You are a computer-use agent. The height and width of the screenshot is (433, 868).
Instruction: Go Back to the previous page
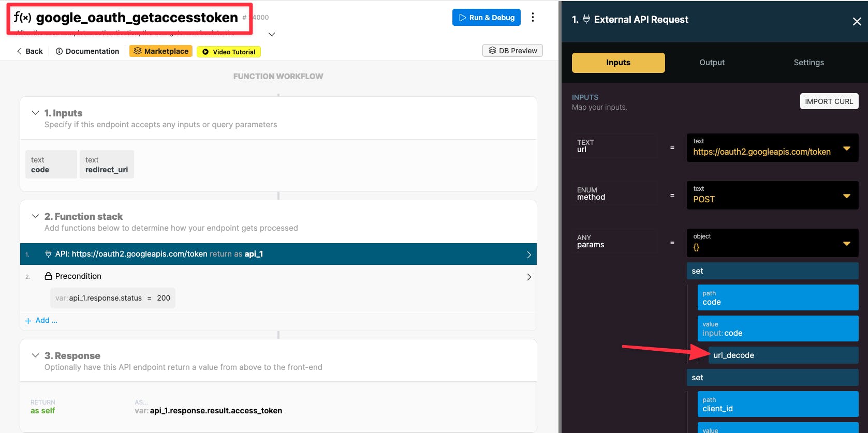click(30, 51)
